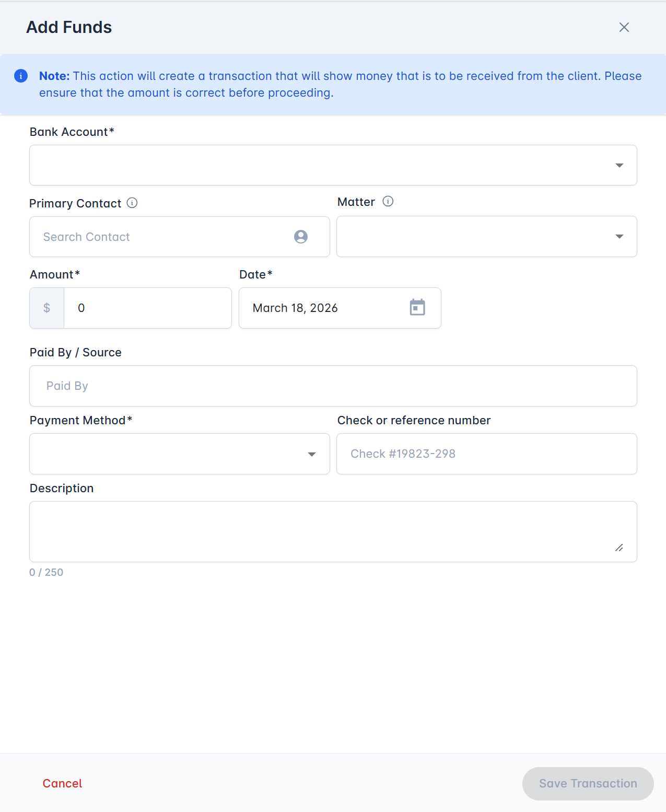This screenshot has height=812, width=666.
Task: Click the Primary Contact info icon
Action: tap(132, 203)
